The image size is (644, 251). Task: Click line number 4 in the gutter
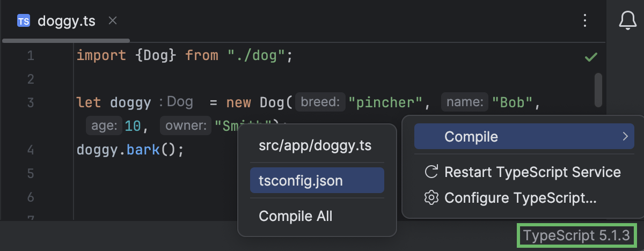[x=31, y=150]
